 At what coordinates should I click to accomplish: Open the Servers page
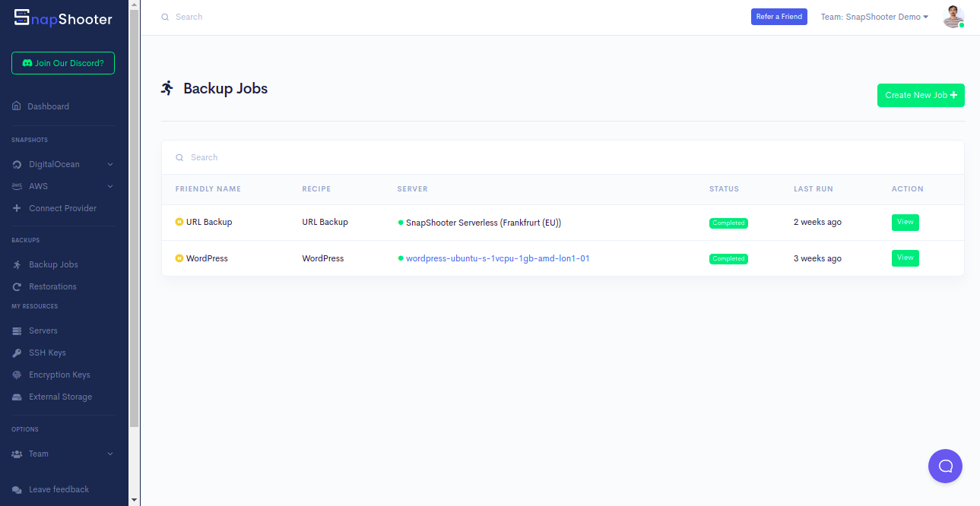pos(43,330)
